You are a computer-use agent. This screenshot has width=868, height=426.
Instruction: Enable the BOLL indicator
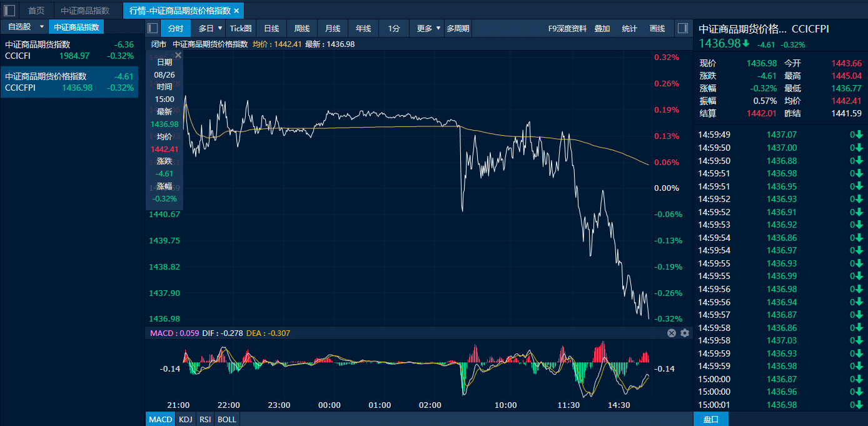point(227,419)
